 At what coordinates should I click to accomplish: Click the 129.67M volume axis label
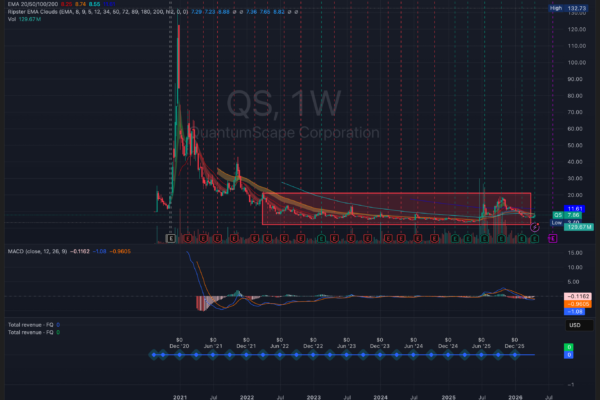[x=579, y=227]
